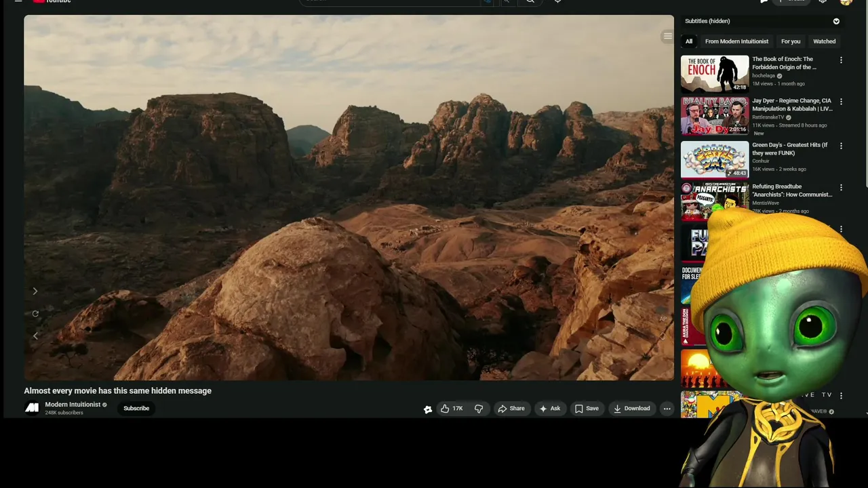This screenshot has height=488, width=868.
Task: Click the video title text
Action: tap(118, 391)
